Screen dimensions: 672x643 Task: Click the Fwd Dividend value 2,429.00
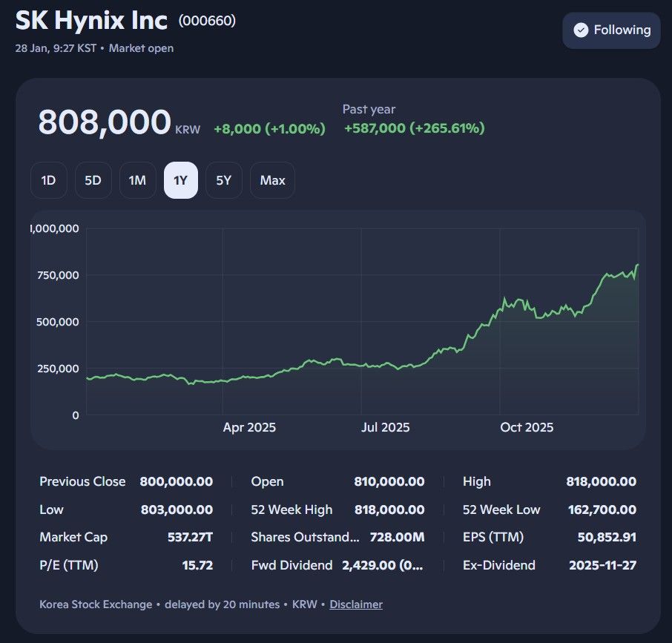pos(382,565)
